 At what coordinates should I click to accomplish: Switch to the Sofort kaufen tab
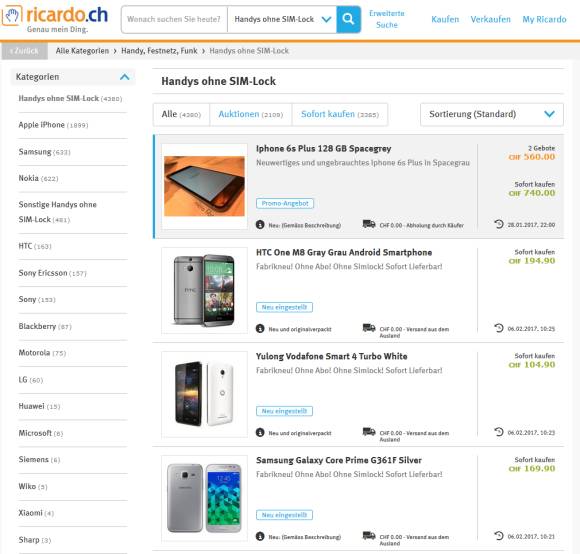340,114
